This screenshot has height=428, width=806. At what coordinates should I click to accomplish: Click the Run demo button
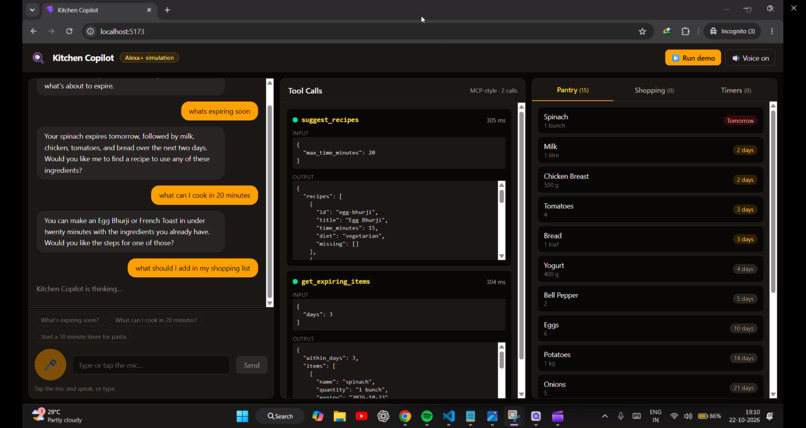[693, 58]
